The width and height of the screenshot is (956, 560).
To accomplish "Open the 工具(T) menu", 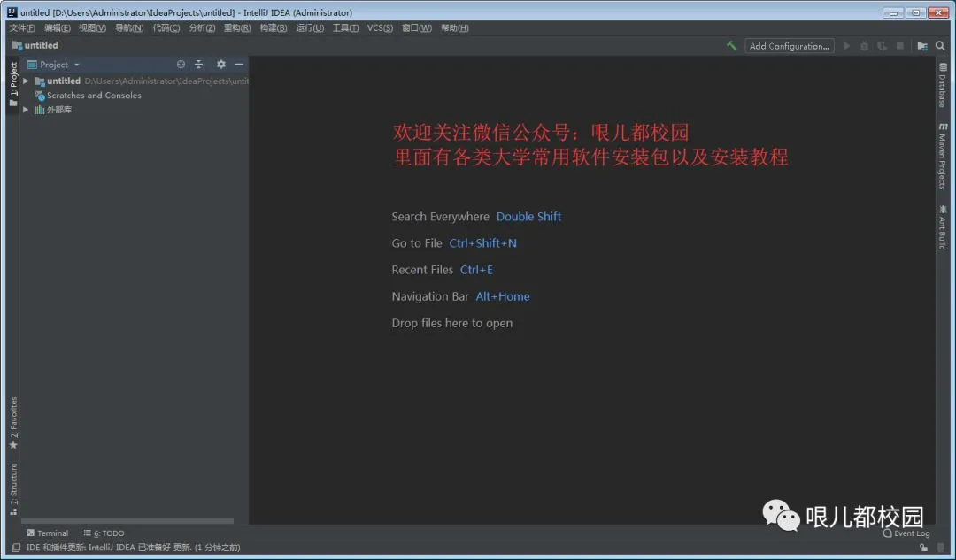I will pos(345,28).
